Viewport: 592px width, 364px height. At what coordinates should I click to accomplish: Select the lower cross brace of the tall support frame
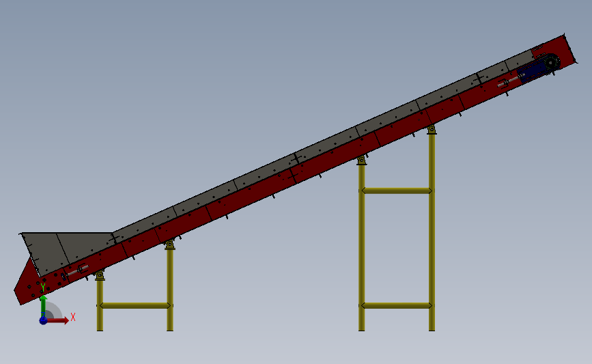coord(397,305)
